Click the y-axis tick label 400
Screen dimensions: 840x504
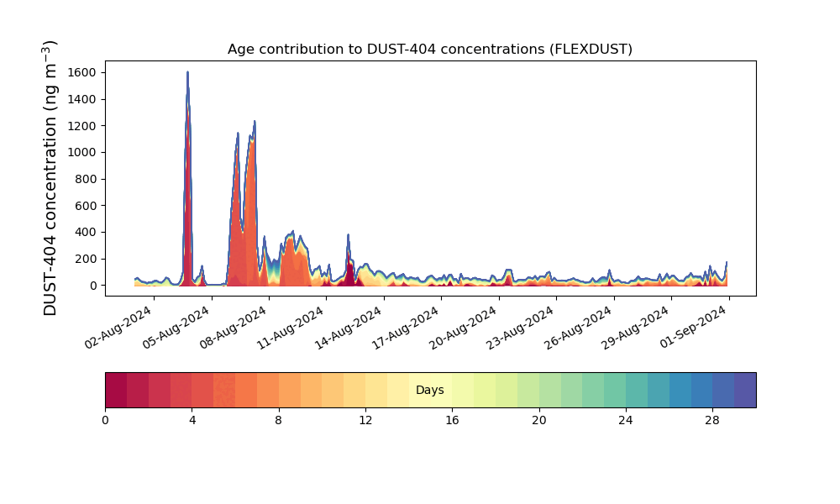(86, 232)
